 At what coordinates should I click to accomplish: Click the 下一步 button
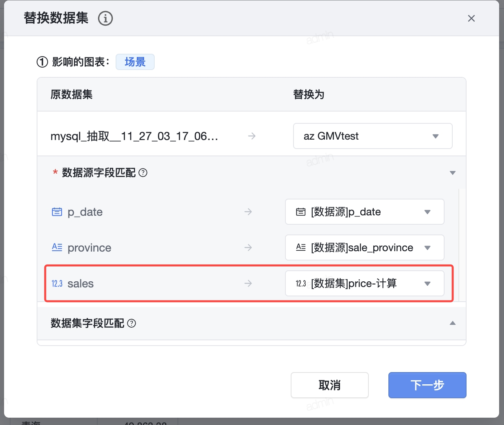click(x=427, y=385)
